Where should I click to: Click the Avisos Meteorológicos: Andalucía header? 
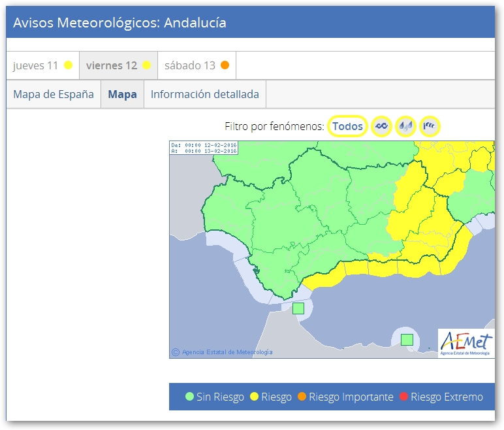[x=120, y=23]
